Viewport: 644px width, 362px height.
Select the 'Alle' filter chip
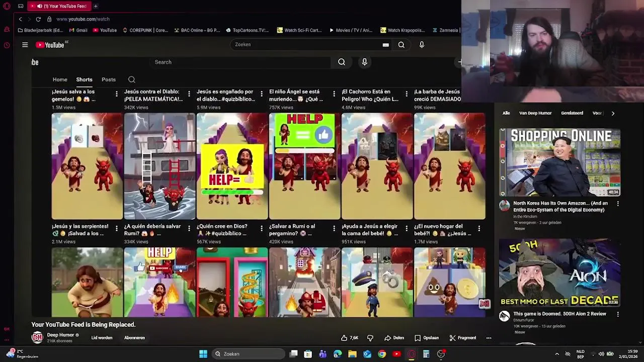point(506,113)
